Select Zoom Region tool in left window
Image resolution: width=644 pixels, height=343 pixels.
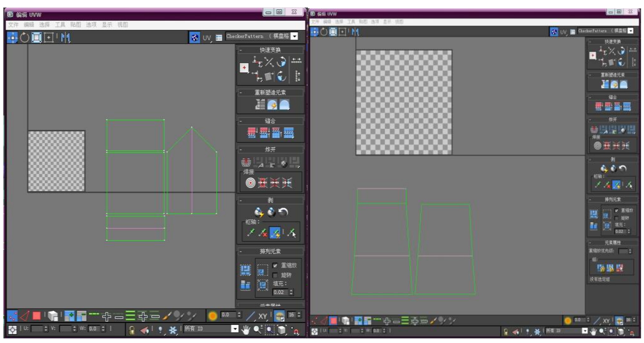[x=269, y=330]
